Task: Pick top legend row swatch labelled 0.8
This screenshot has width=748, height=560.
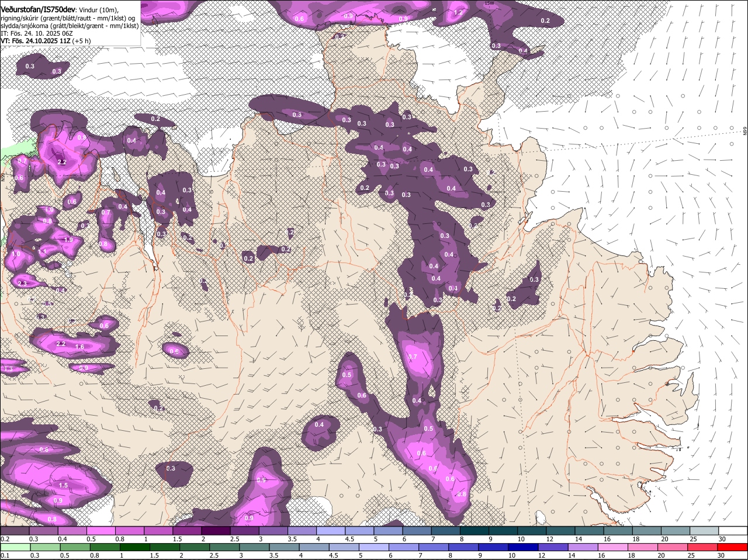Action: (129, 530)
